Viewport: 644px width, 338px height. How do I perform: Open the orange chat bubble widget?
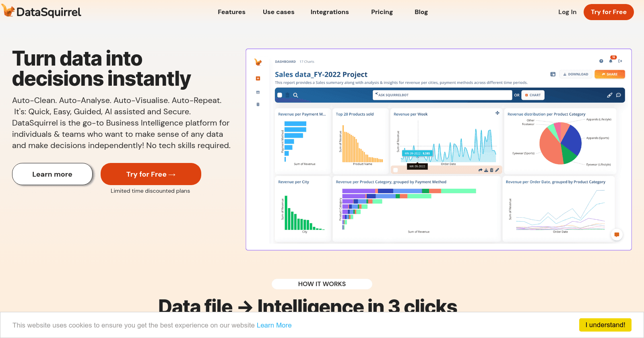click(x=617, y=235)
